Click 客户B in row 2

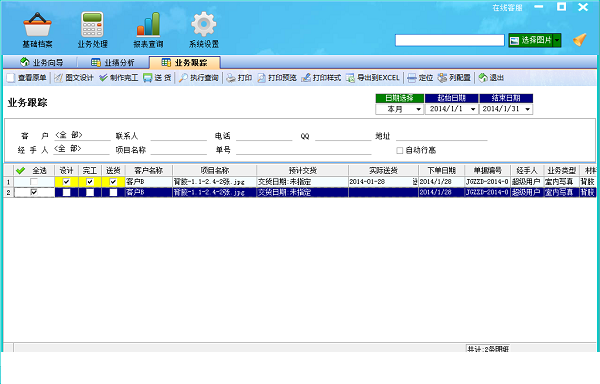(148, 192)
